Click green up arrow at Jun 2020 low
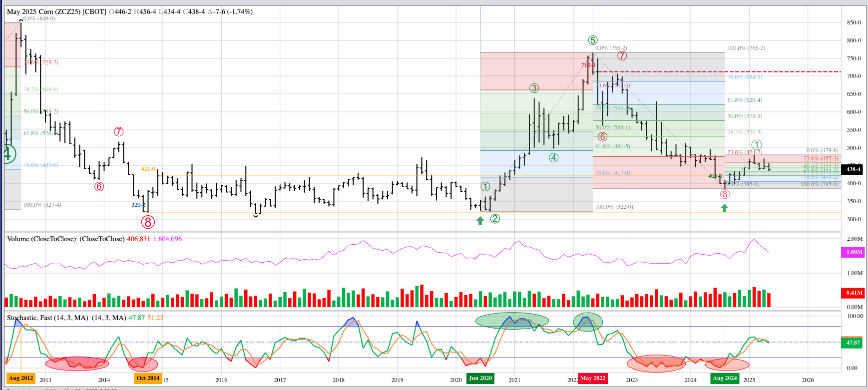The image size is (868, 390). pos(480,220)
